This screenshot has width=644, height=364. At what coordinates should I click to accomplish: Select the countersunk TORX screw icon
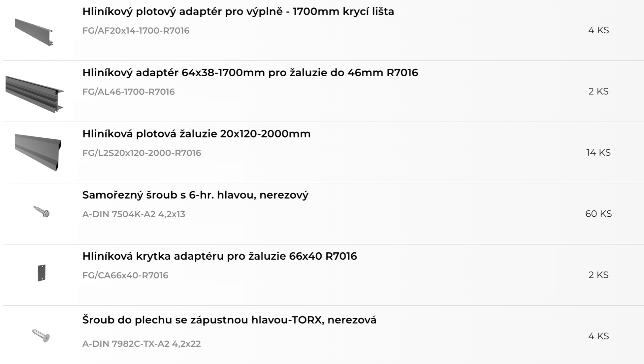point(41,336)
